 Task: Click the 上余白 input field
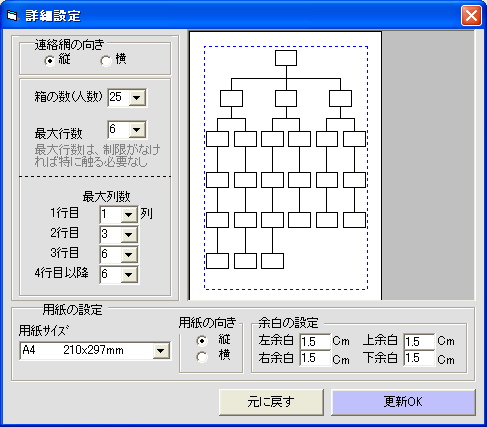point(419,341)
